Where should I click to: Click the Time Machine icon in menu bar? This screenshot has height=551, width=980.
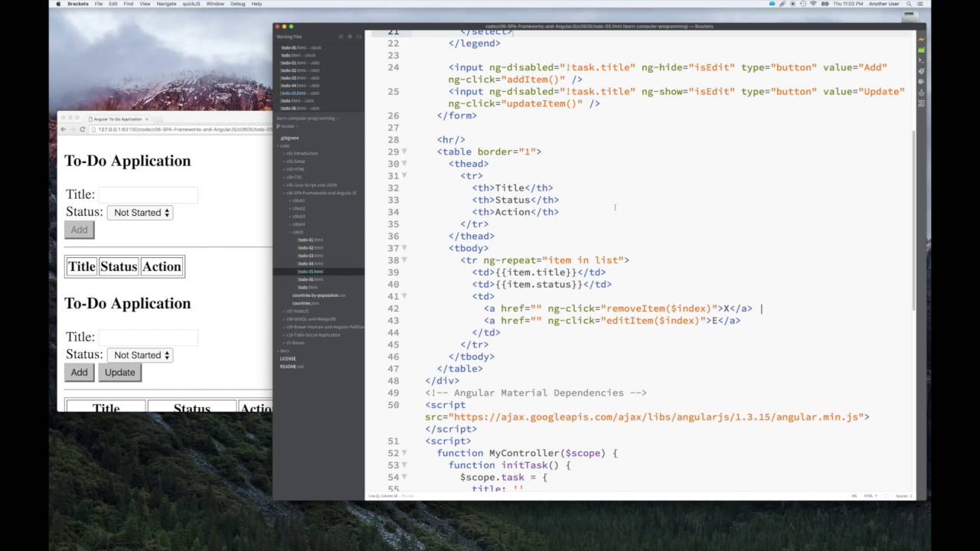tap(802, 4)
